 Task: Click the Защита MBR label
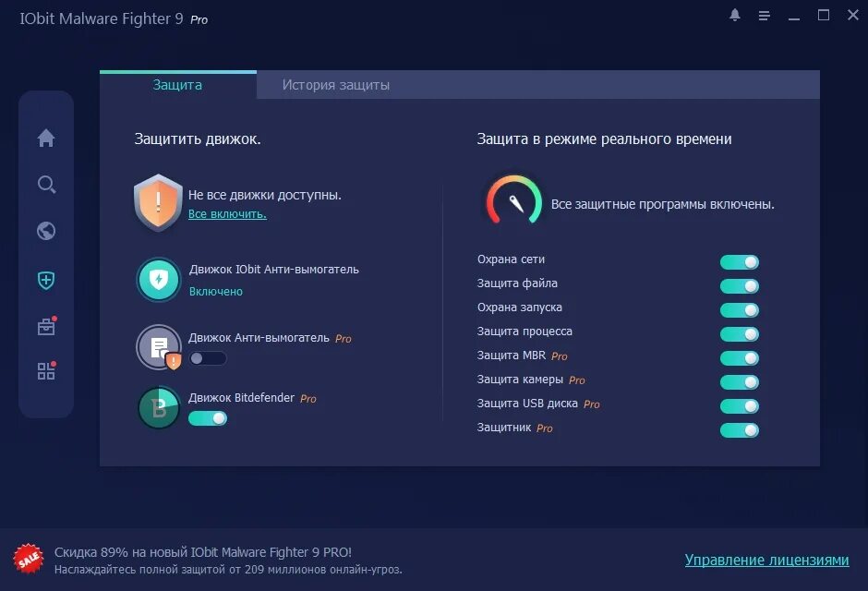[512, 356]
